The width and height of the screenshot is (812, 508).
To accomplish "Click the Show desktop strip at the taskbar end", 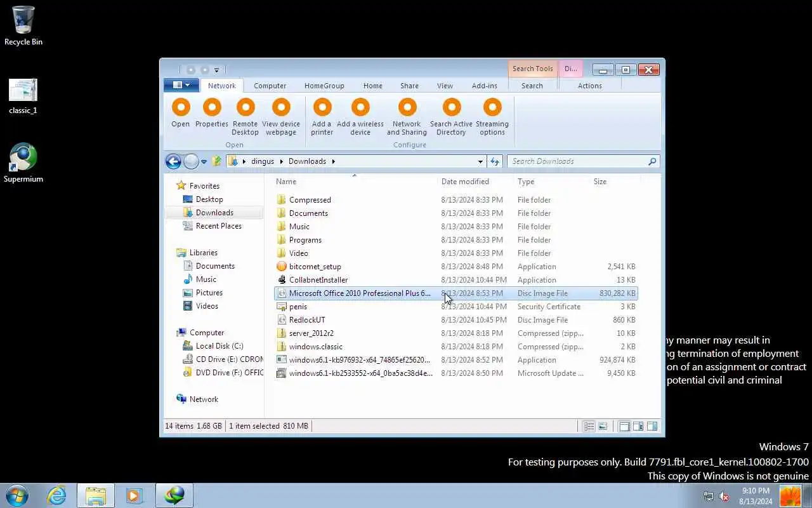I will [x=808, y=495].
